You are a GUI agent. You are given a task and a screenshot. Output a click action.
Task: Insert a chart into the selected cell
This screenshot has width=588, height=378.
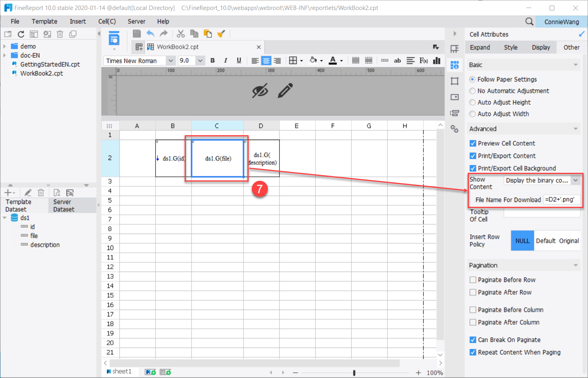point(437,60)
